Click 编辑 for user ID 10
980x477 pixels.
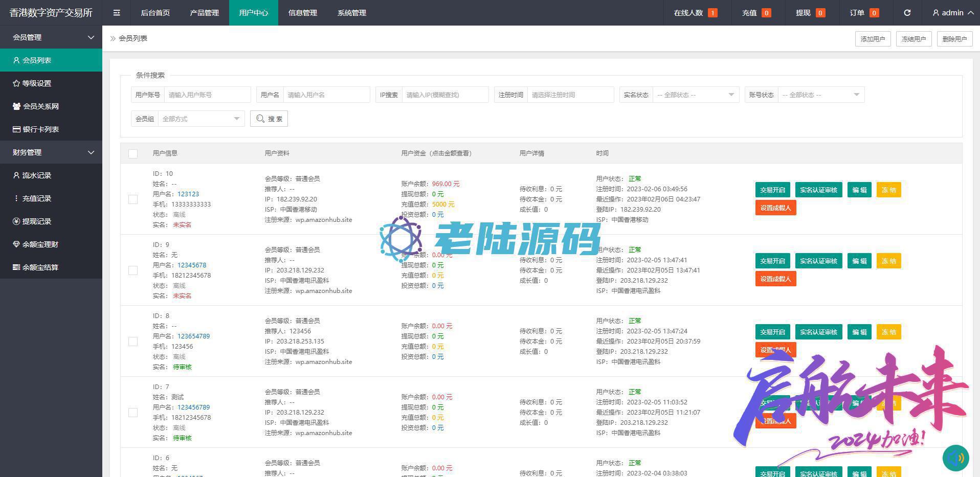(859, 190)
